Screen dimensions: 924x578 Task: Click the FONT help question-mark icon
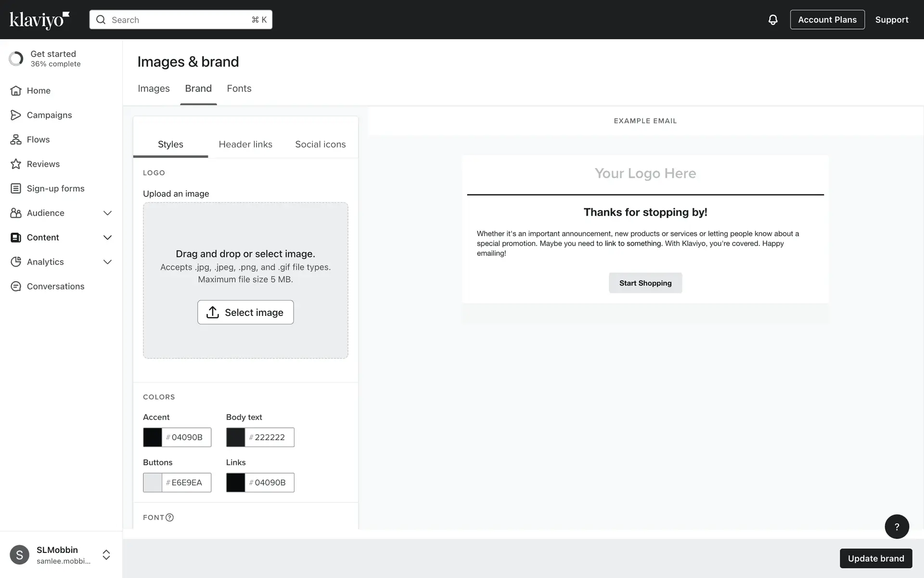(169, 517)
